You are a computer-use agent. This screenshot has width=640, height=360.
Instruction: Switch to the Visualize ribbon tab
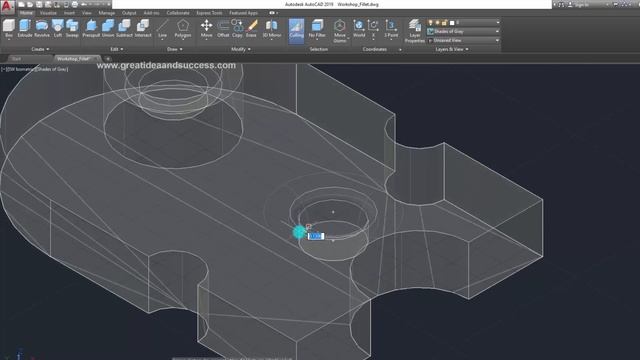[x=48, y=13]
